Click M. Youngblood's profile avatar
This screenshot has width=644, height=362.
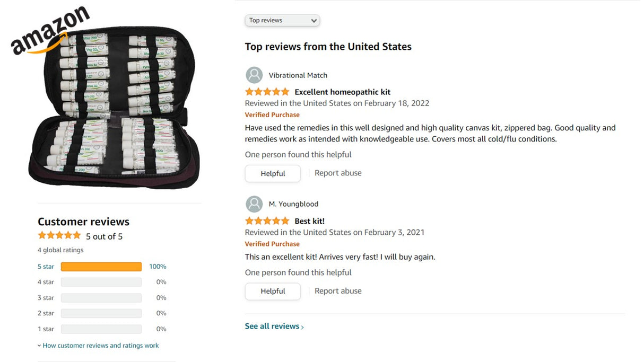pos(254,204)
